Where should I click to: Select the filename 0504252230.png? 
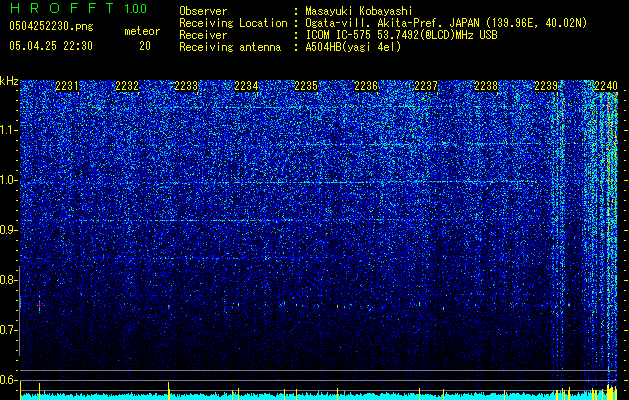point(51,26)
